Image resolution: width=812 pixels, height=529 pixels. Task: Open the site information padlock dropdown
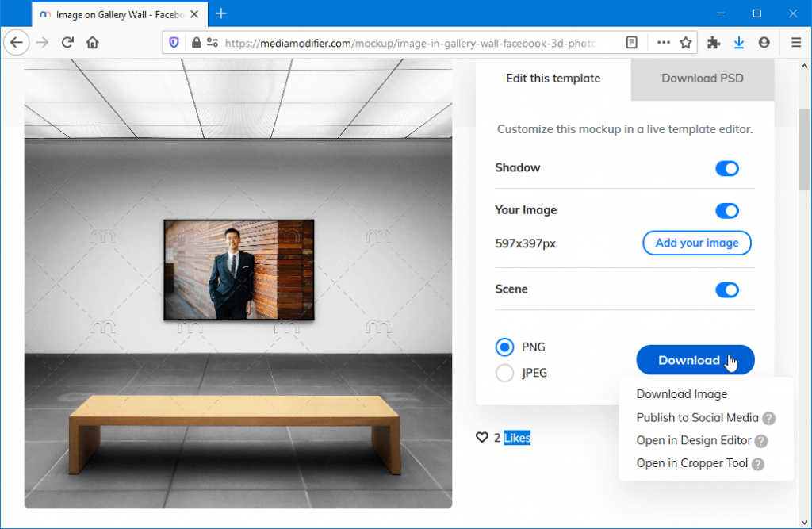195,42
